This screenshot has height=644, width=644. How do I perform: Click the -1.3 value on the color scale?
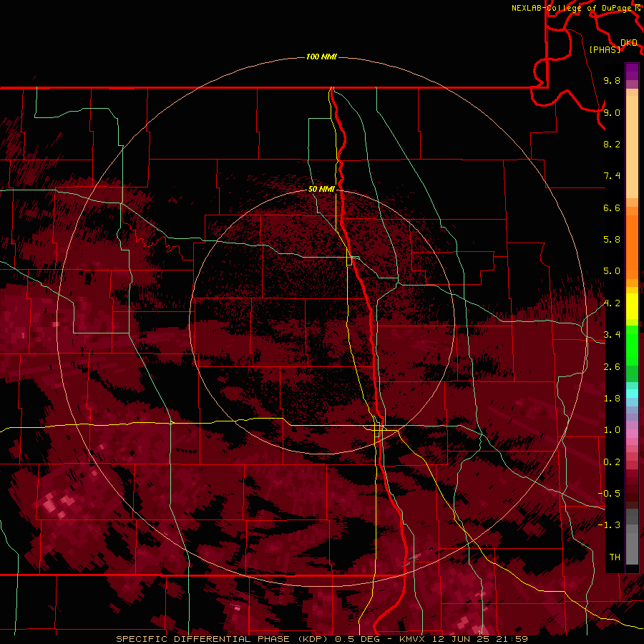(609, 525)
